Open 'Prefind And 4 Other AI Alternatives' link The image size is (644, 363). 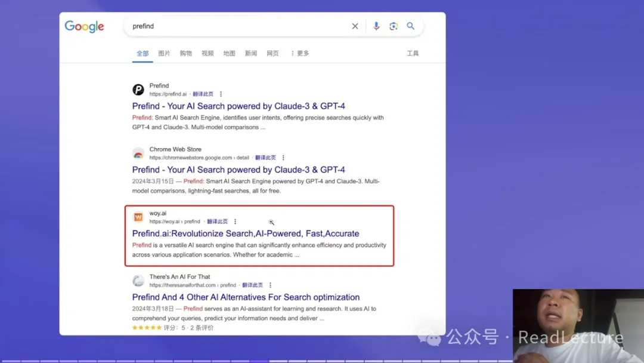pyautogui.click(x=246, y=297)
